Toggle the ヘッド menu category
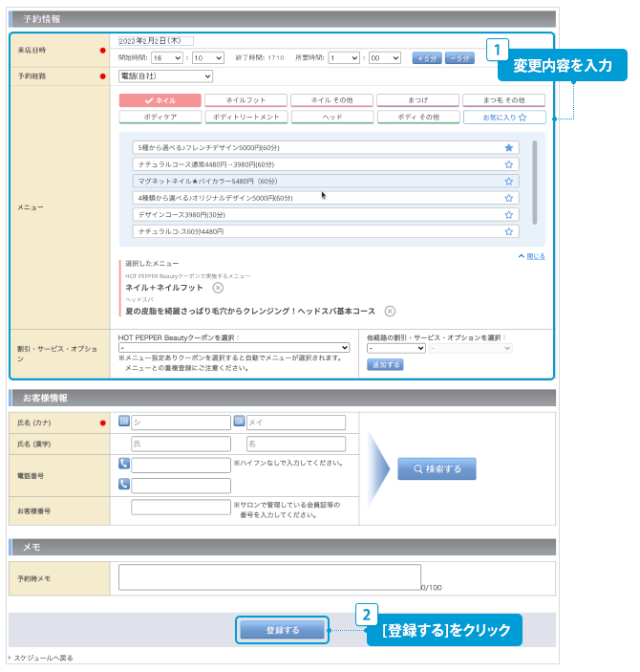640x672 pixels. click(x=331, y=117)
